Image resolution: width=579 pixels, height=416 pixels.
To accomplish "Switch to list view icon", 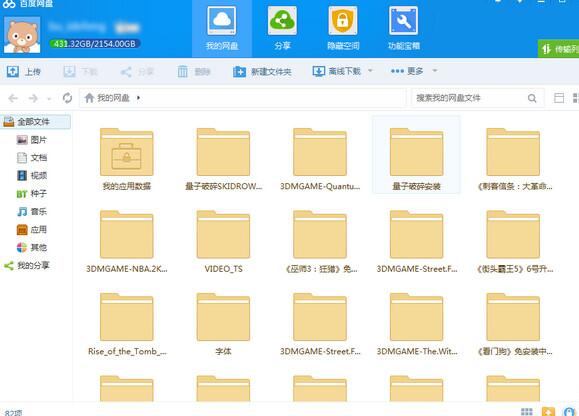I will click(559, 98).
